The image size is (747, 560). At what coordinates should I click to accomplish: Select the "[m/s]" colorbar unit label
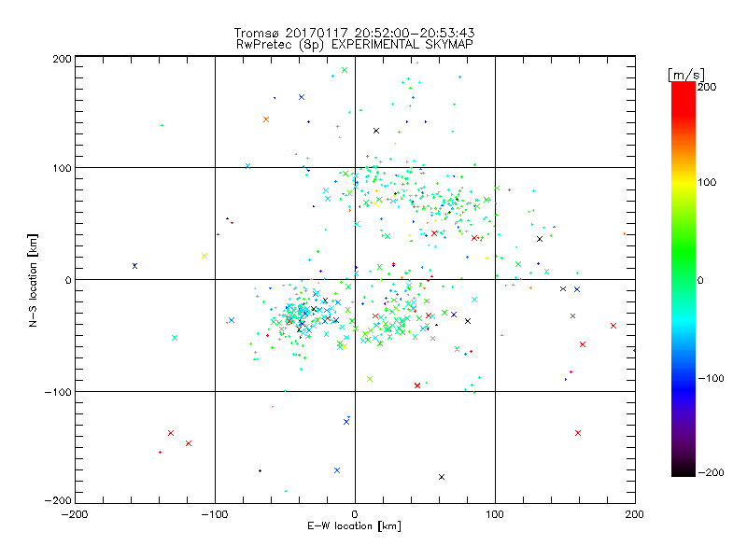coord(686,75)
